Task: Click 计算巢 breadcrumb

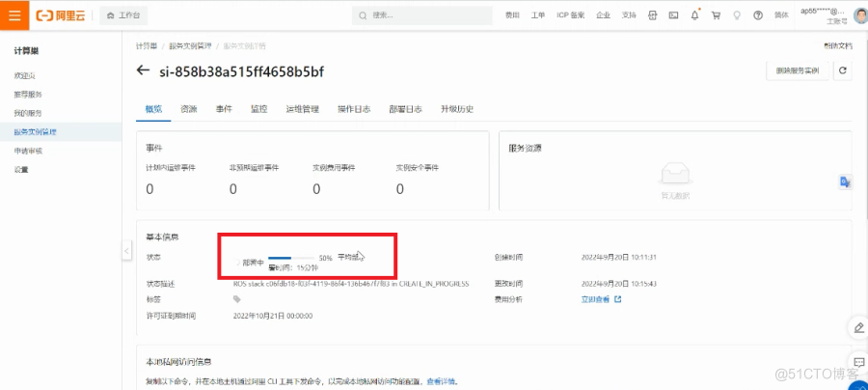Action: click(147, 46)
